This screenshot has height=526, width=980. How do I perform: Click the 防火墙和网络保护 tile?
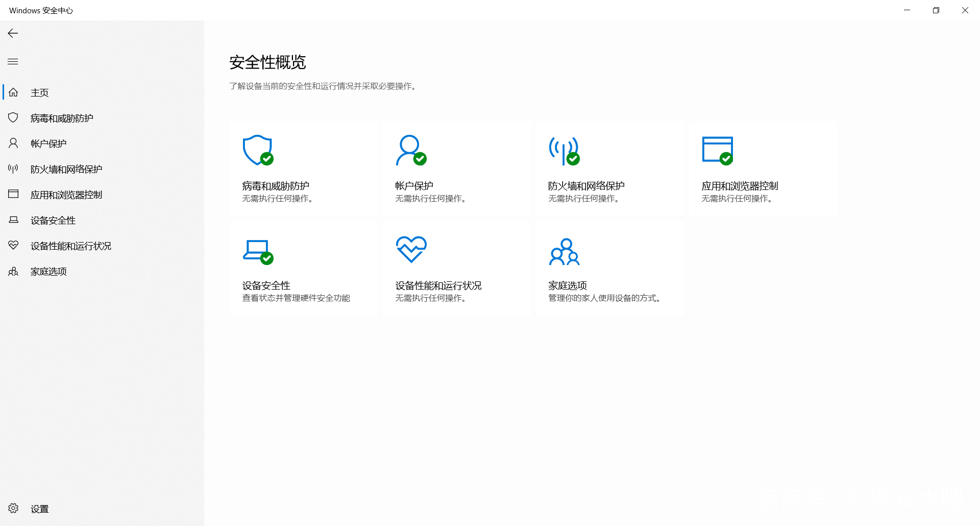(609, 169)
